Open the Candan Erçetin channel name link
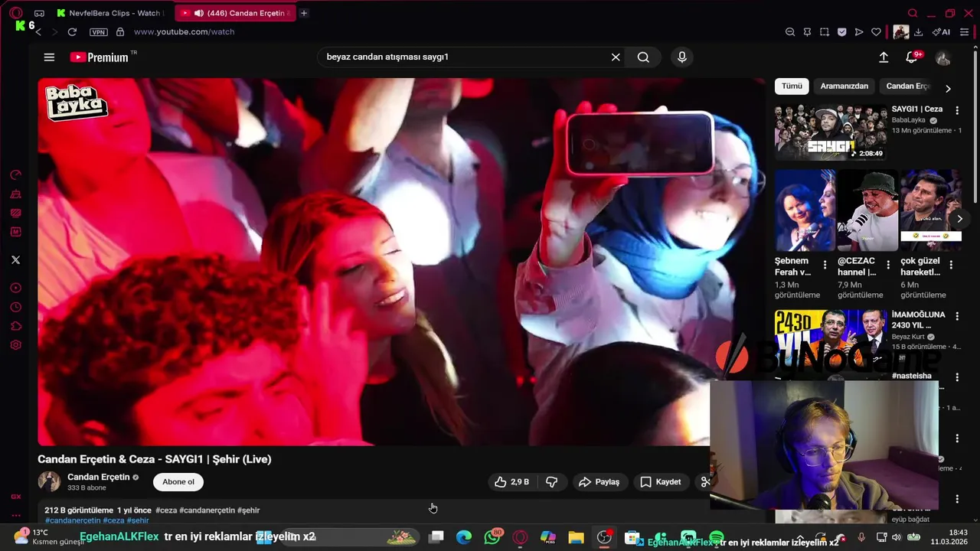 pos(99,477)
